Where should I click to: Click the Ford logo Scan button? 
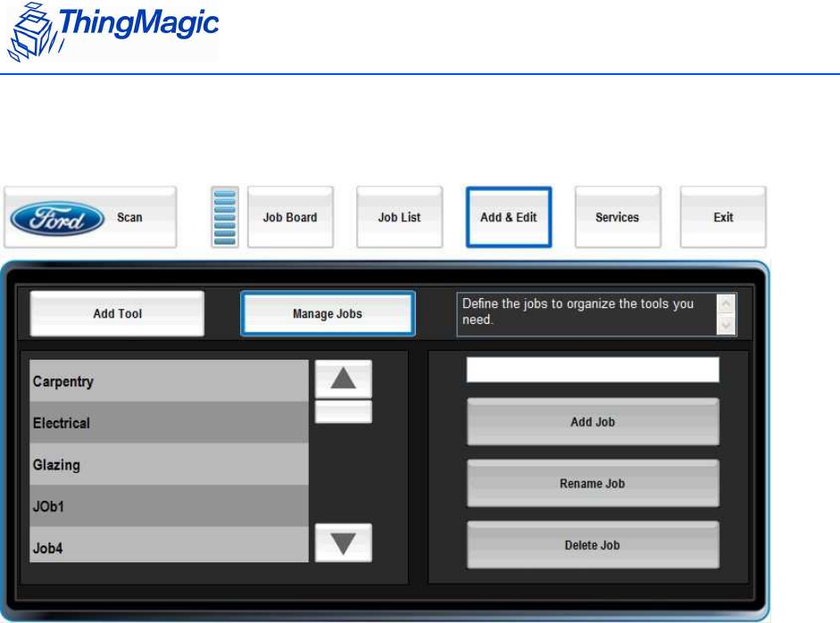coord(90,217)
